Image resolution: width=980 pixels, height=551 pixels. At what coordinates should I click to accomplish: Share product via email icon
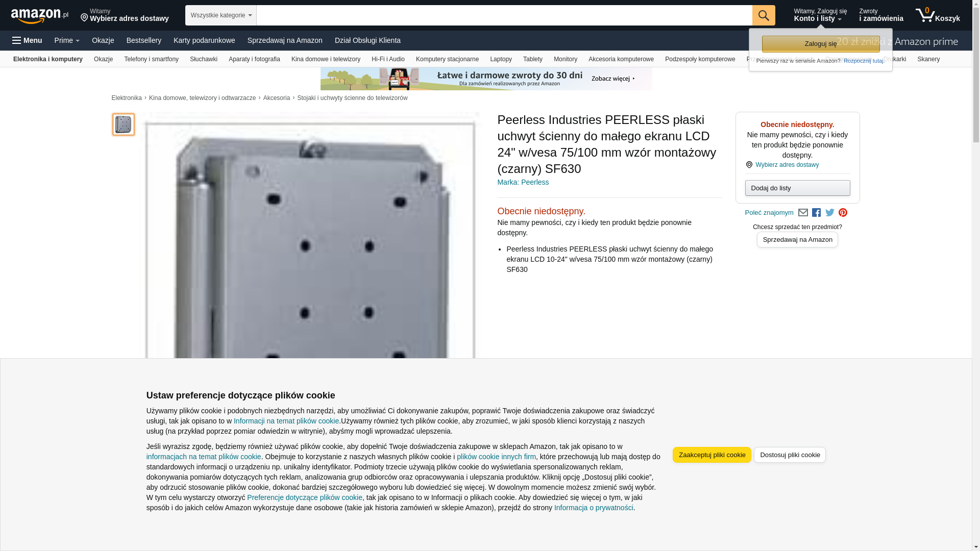(x=803, y=213)
